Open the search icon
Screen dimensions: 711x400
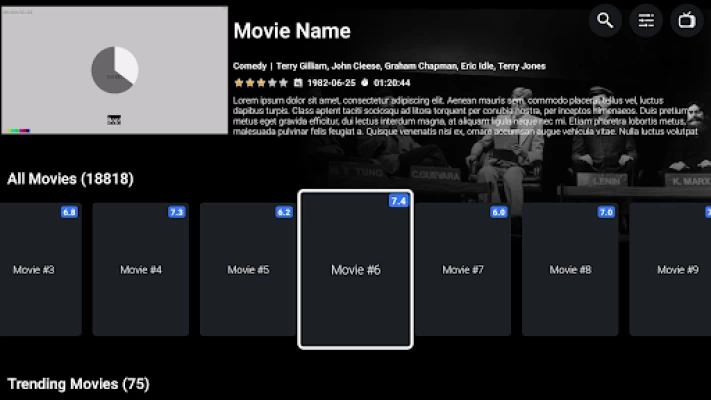605,20
